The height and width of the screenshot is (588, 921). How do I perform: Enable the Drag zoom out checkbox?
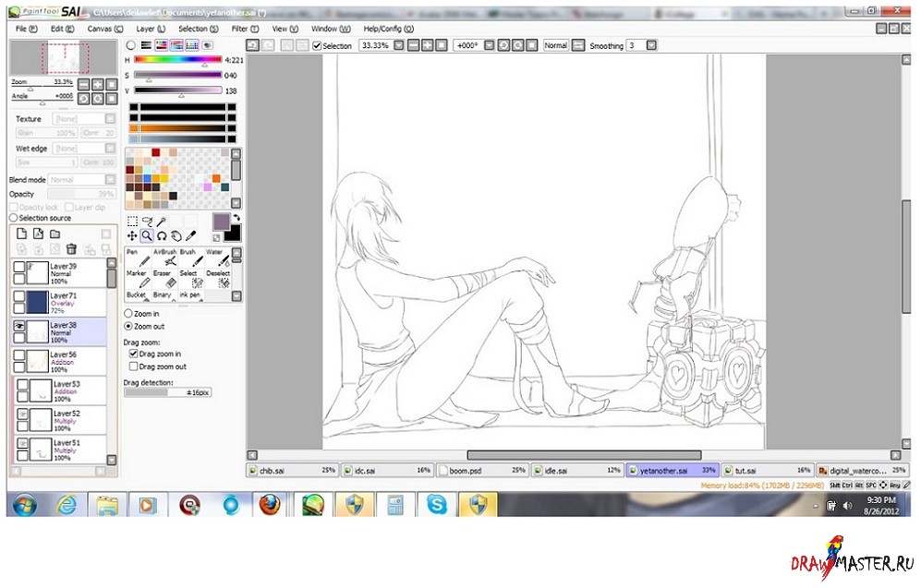tap(133, 366)
